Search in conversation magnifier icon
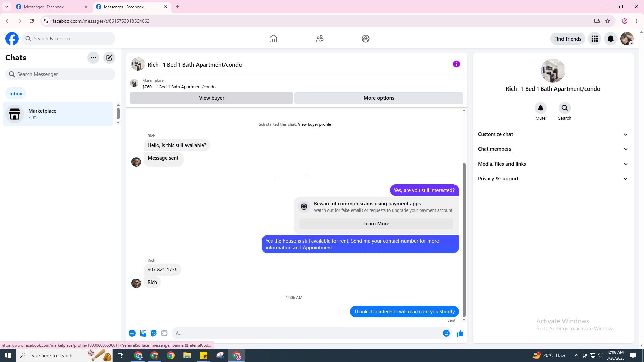Screen dimensions: 644x362 point(565,108)
